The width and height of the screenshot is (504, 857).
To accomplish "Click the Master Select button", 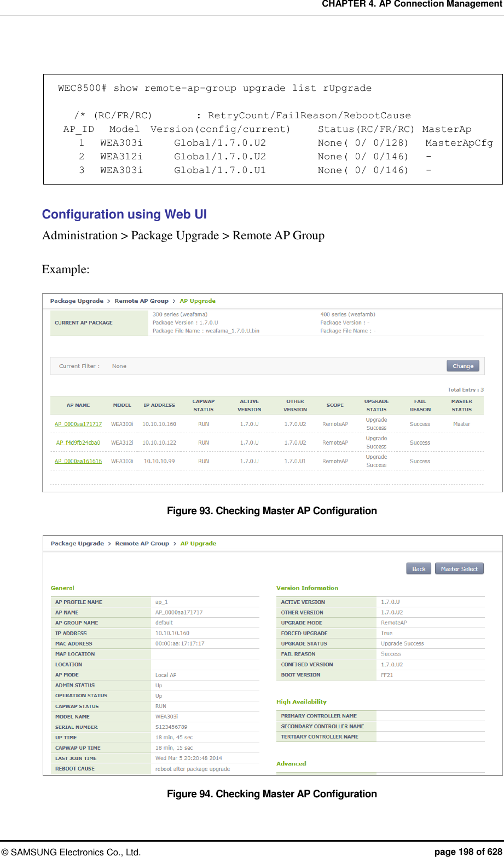I will tap(459, 568).
